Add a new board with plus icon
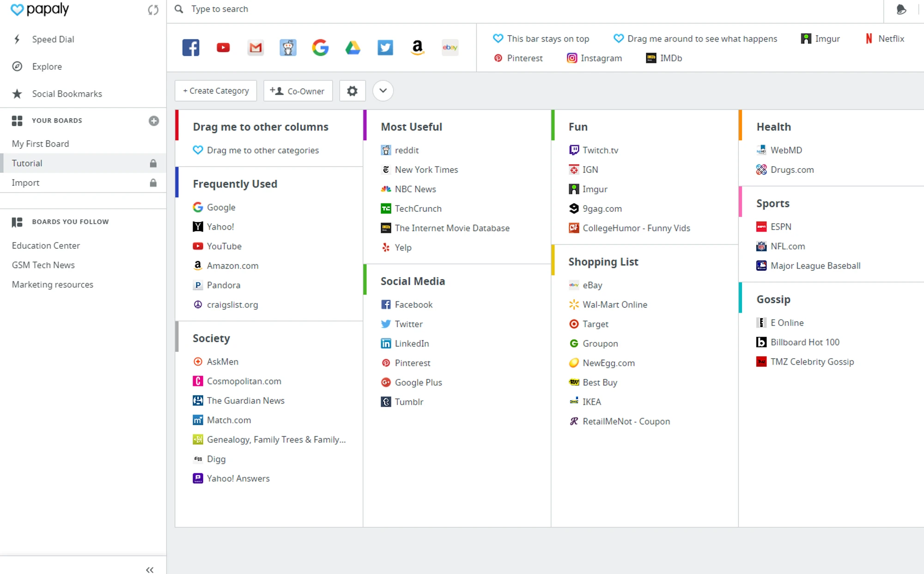The height and width of the screenshot is (574, 924). pos(154,121)
